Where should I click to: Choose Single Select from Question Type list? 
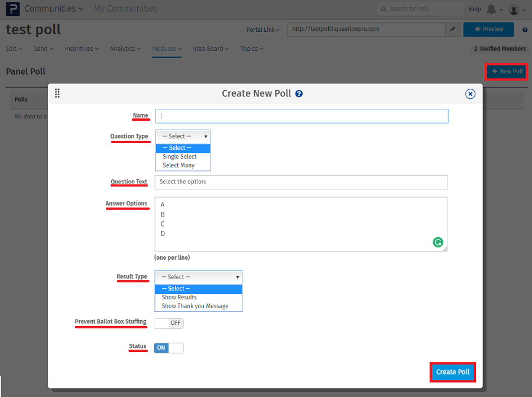180,157
